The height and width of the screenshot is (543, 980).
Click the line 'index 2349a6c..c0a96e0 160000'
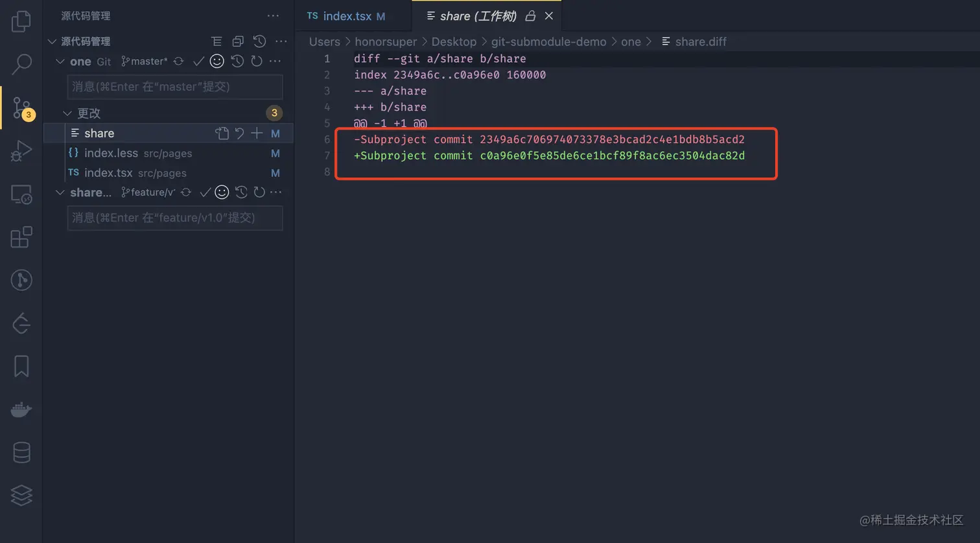pos(450,75)
